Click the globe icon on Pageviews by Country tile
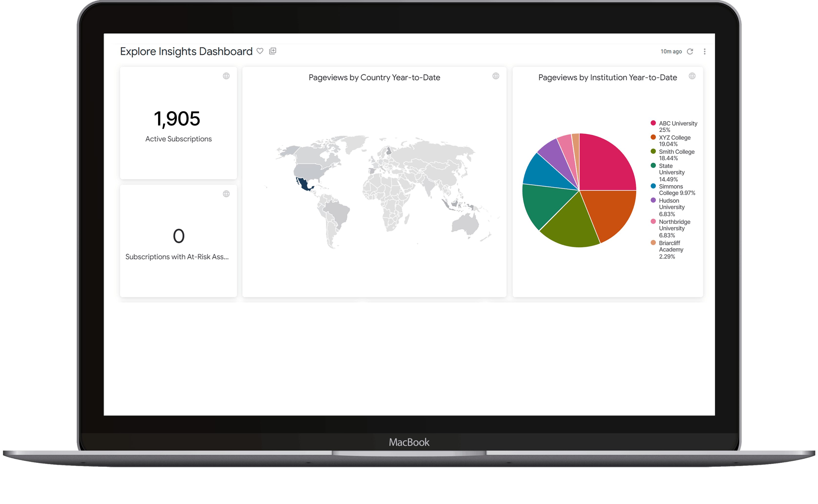This screenshot has height=504, width=818. tap(496, 76)
